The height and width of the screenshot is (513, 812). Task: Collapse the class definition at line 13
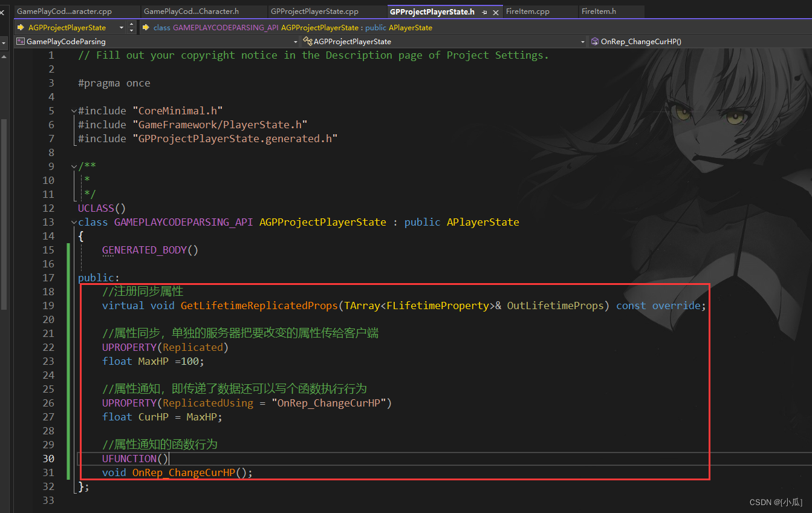pyautogui.click(x=74, y=222)
